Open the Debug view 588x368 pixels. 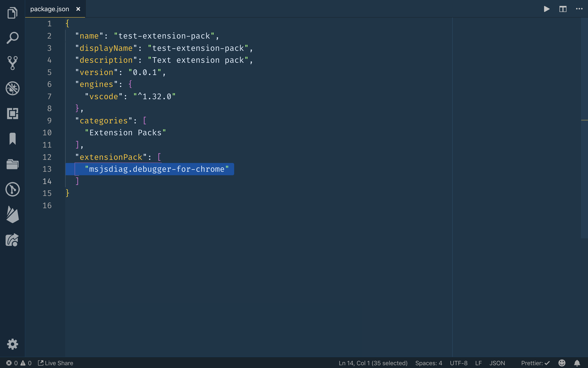tap(12, 88)
